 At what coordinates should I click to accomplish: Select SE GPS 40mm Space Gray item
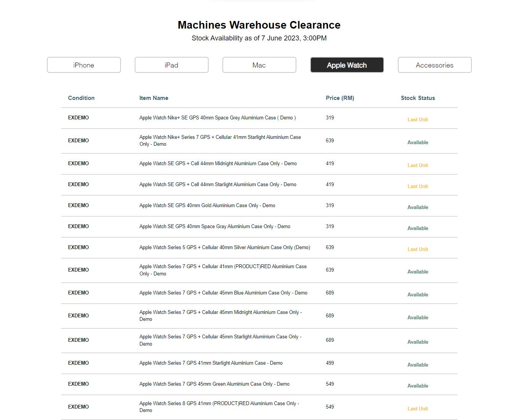coord(215,226)
